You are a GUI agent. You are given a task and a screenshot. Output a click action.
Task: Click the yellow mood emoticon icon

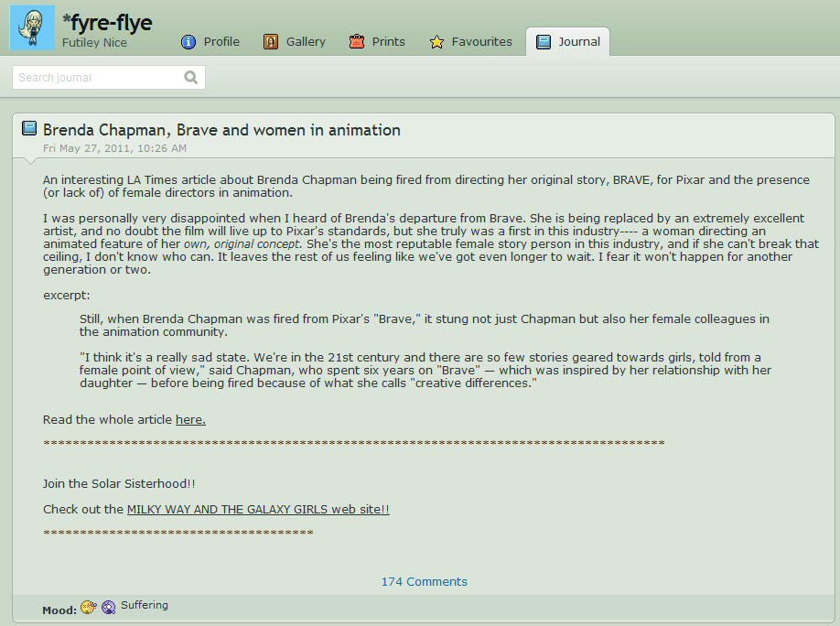tap(89, 608)
